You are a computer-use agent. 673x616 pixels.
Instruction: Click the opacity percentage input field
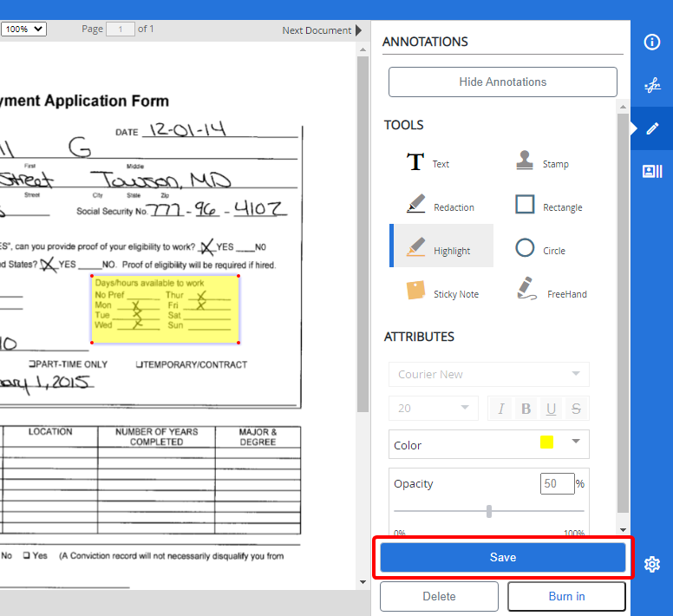point(558,483)
